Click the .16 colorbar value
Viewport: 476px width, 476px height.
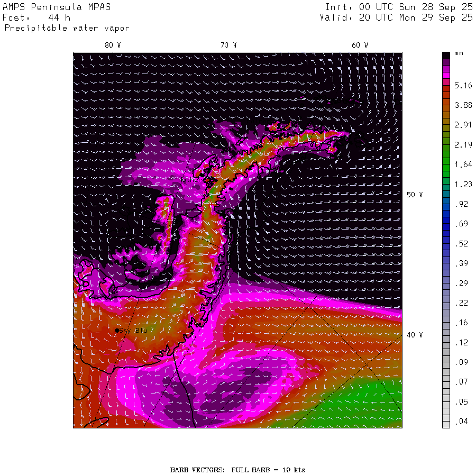[x=462, y=323]
